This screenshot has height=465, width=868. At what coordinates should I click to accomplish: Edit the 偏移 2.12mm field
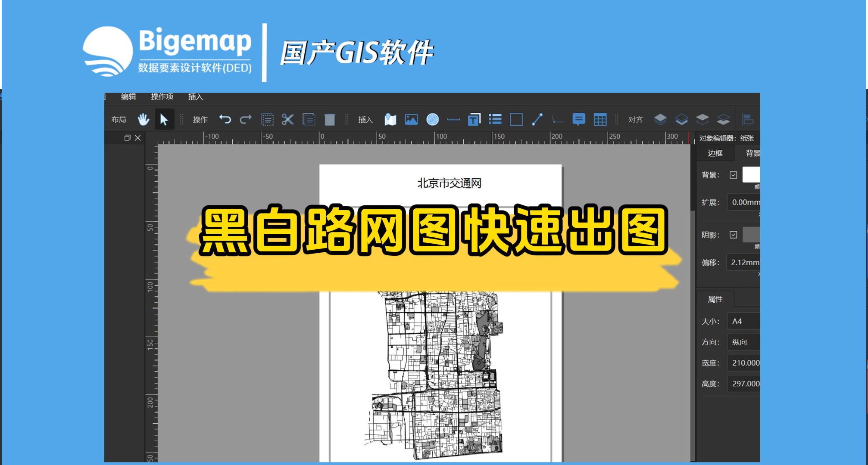(743, 262)
